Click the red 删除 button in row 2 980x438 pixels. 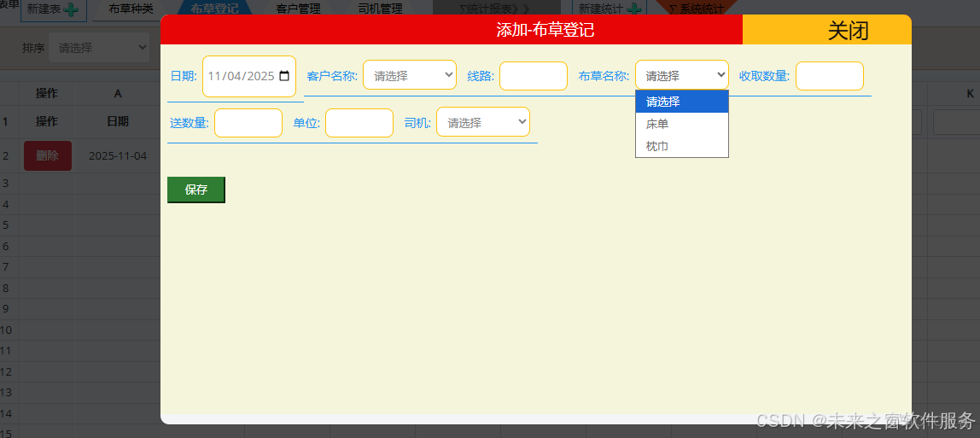[48, 155]
